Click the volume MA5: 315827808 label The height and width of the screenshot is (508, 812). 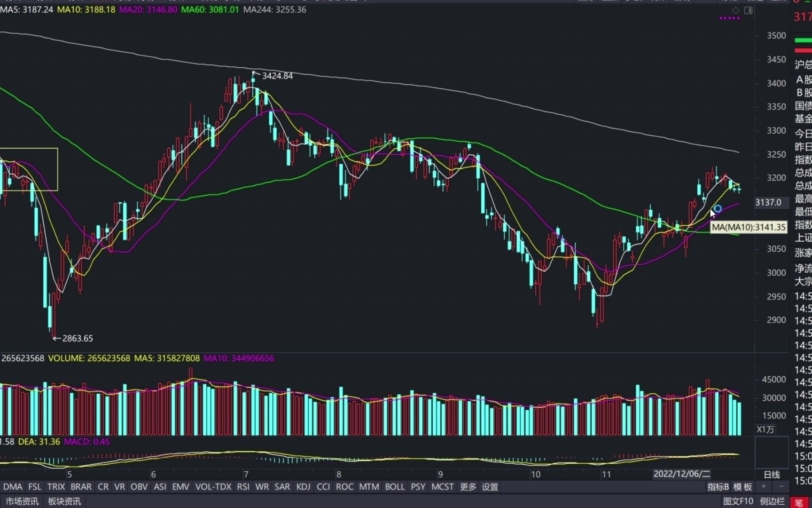click(167, 358)
